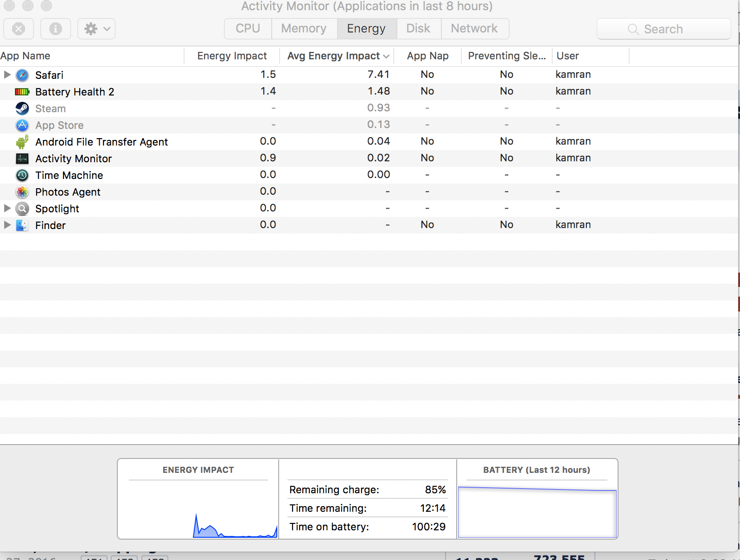Click the Time on battery 100:29 value
Viewport: 740px width, 560px height.
429,527
